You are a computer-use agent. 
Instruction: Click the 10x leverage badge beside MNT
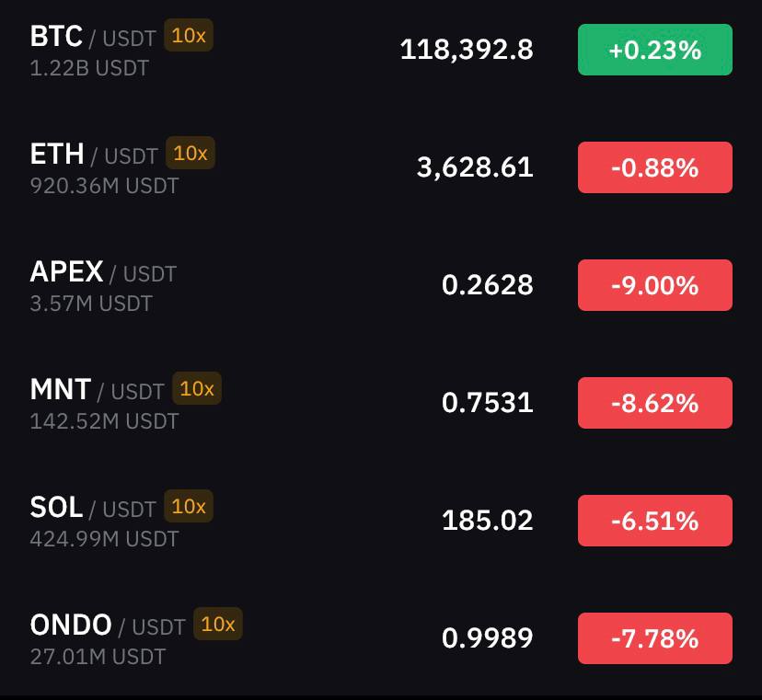(197, 388)
